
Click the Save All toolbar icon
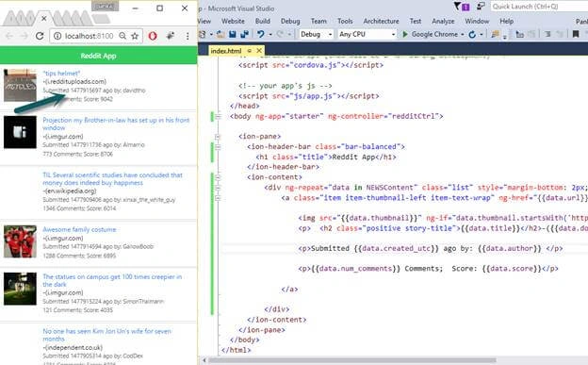(x=244, y=34)
